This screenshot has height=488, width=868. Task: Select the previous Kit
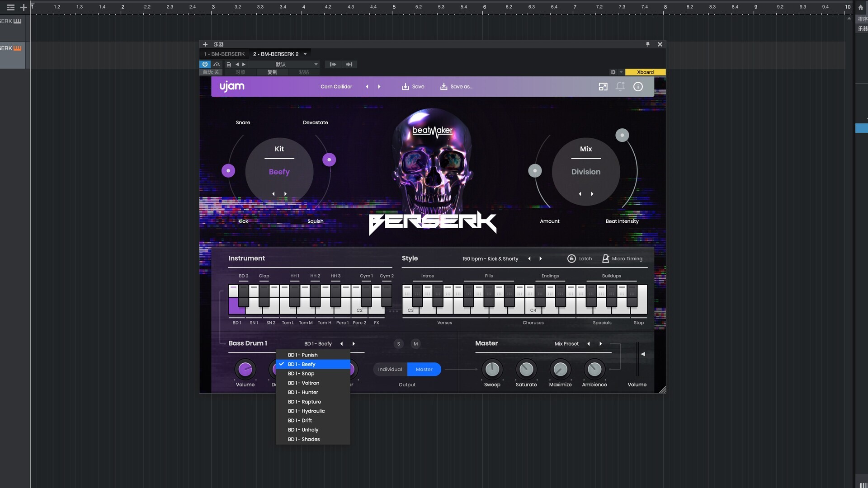[273, 194]
